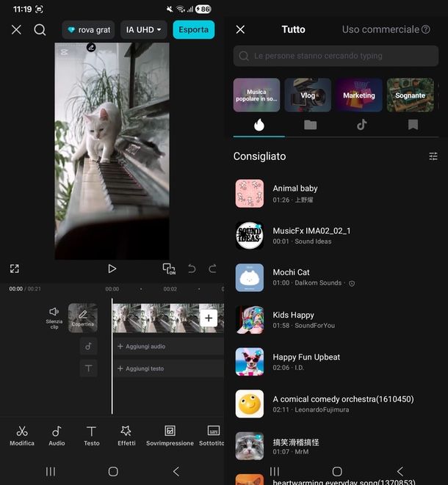Tap the Kids Happy cover art
The image size is (448, 485).
(250, 320)
